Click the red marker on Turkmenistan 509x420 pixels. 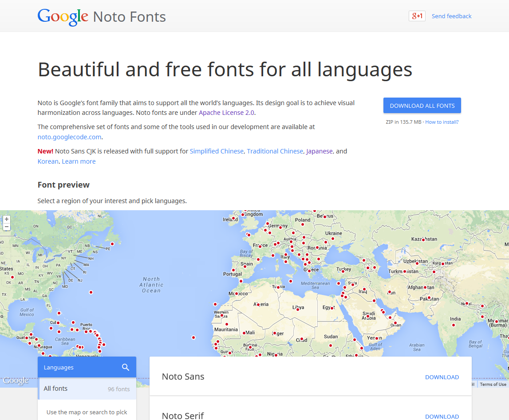point(404,271)
